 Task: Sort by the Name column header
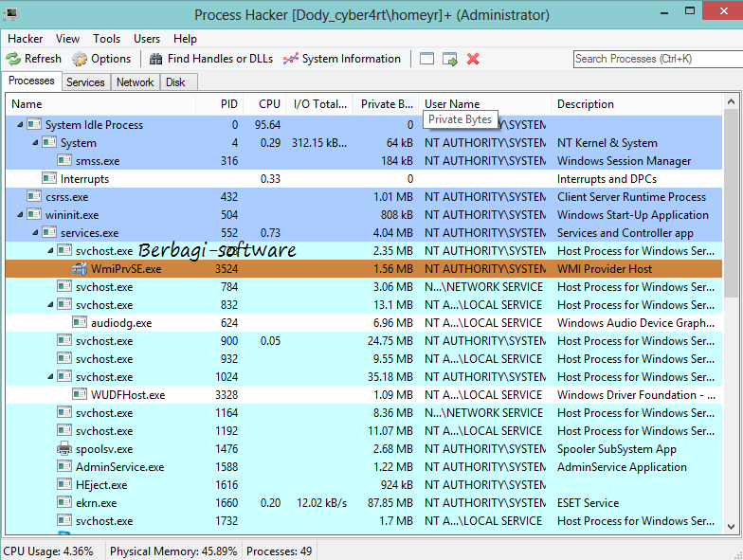[x=100, y=104]
